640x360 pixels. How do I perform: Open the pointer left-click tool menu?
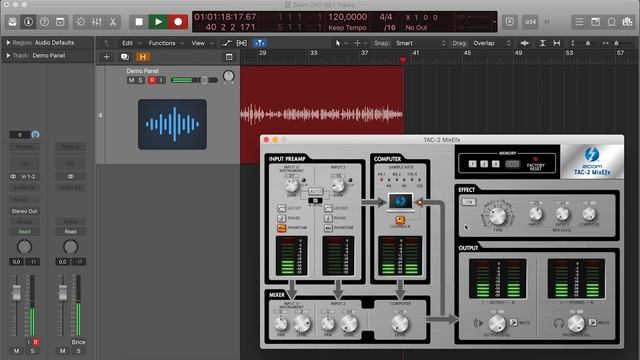tap(341, 43)
